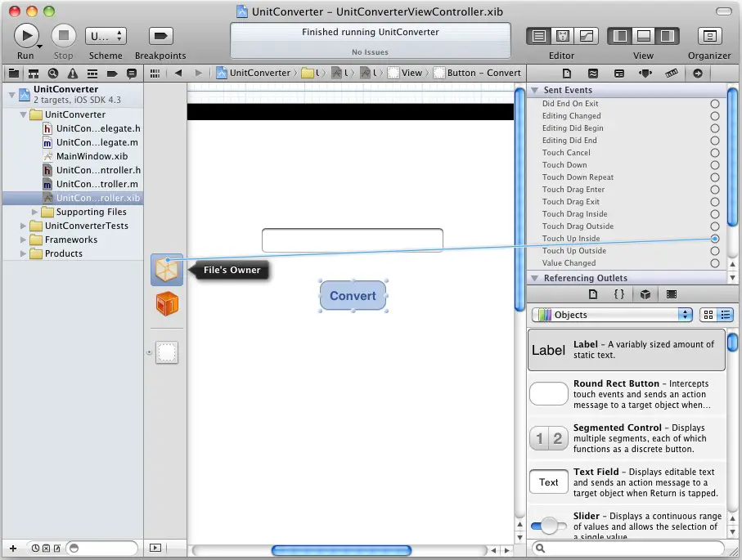Open the issue navigator warning icon
The image size is (742, 560).
[x=72, y=74]
